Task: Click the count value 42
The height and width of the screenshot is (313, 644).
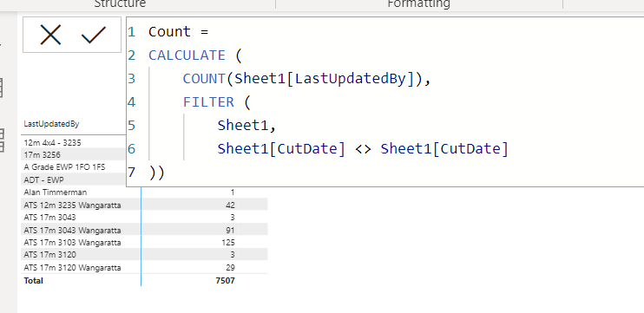Action: pos(230,205)
